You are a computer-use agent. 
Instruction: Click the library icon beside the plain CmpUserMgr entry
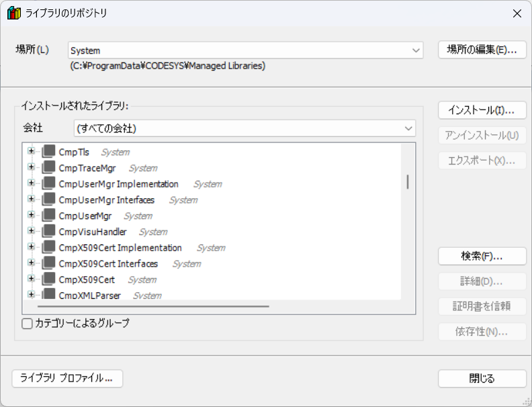48,215
